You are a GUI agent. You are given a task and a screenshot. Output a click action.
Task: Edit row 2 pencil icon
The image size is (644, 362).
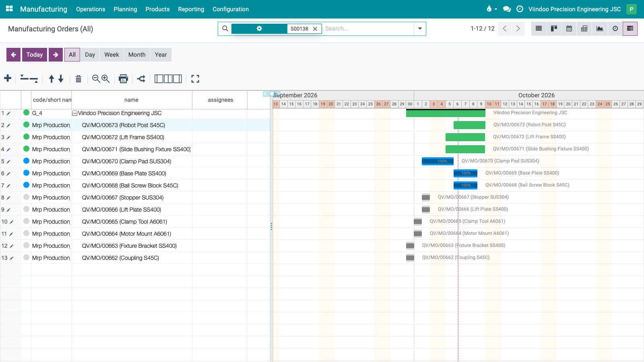pyautogui.click(x=8, y=125)
